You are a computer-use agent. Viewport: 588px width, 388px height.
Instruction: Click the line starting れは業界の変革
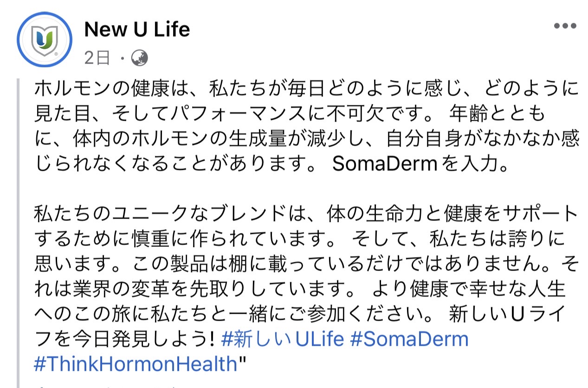coord(300,289)
